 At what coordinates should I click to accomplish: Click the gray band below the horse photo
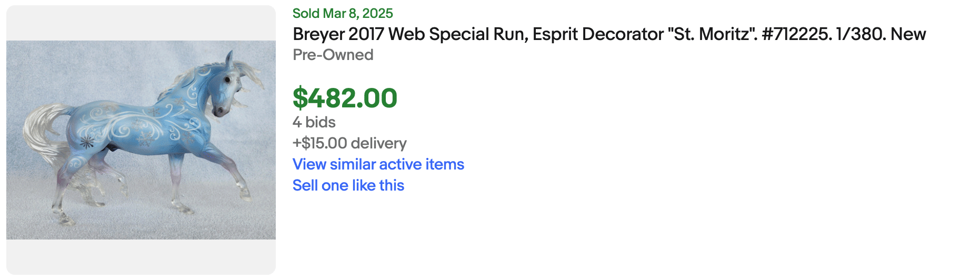click(x=141, y=257)
